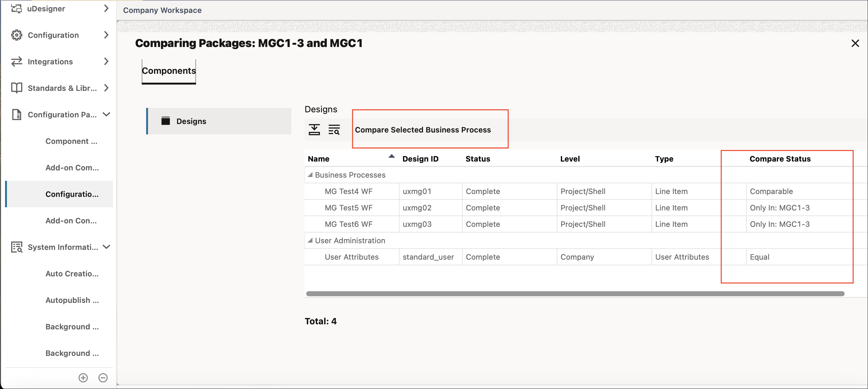Open the Add-on Com... sidebar item
Image resolution: width=868 pixels, height=389 pixels.
point(72,168)
